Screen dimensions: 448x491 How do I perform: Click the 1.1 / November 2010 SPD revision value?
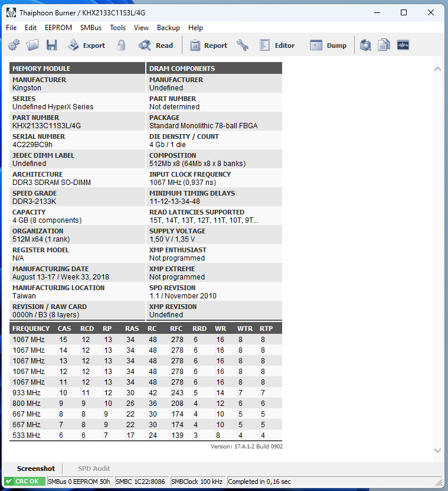(x=183, y=296)
